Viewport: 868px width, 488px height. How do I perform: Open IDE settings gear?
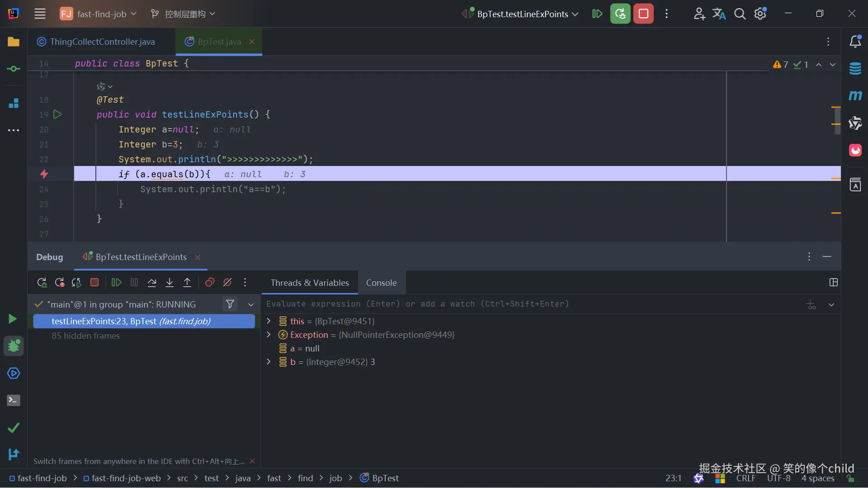coord(760,14)
